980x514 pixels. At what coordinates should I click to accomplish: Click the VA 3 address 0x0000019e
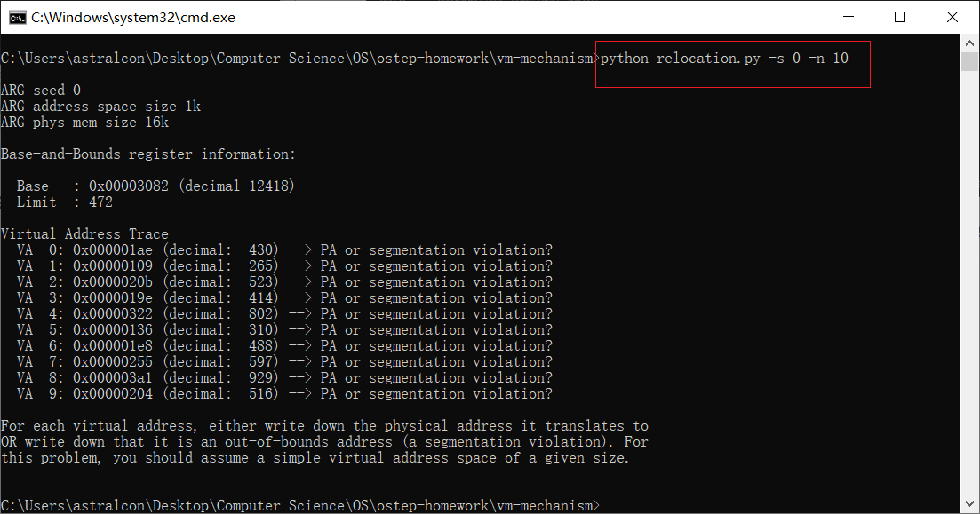(x=113, y=298)
